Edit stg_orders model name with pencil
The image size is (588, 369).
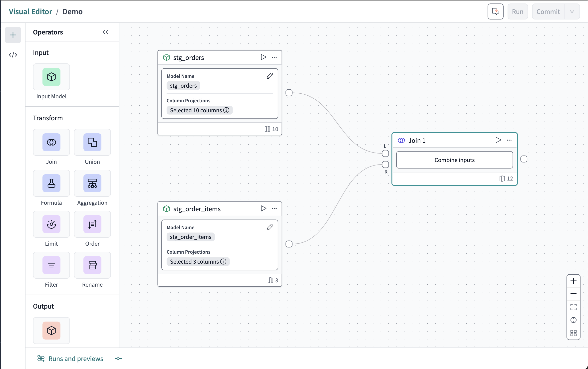pos(270,76)
